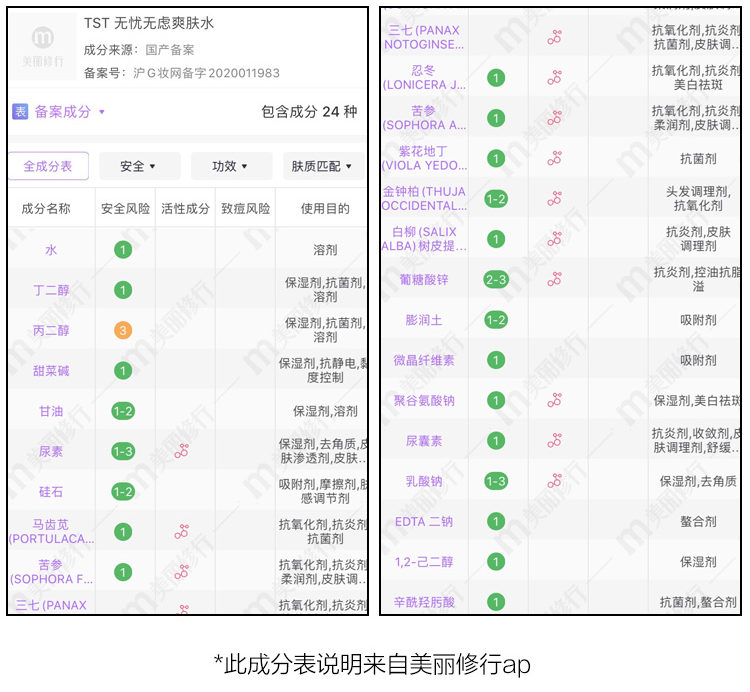Open the 膨润土 ingredient link
Screen dimensions: 750x692
pos(424,320)
